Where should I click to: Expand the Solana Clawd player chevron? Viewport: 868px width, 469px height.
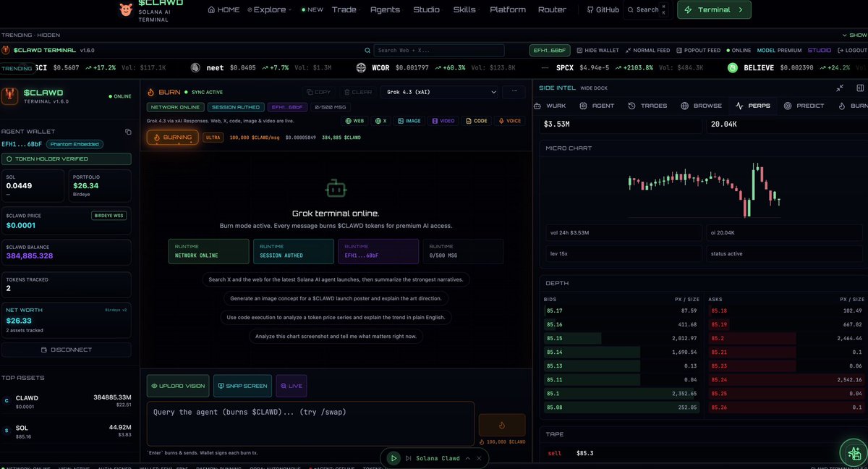coord(467,458)
